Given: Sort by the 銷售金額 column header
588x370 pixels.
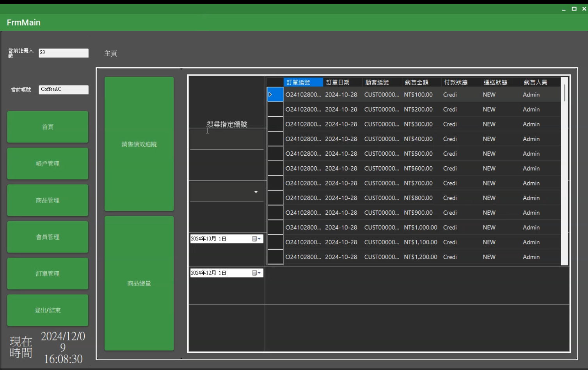Looking at the screenshot, I should point(421,82).
